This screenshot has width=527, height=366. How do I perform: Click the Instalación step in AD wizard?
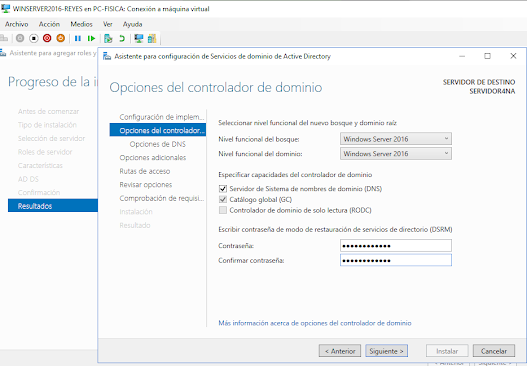pos(136,212)
